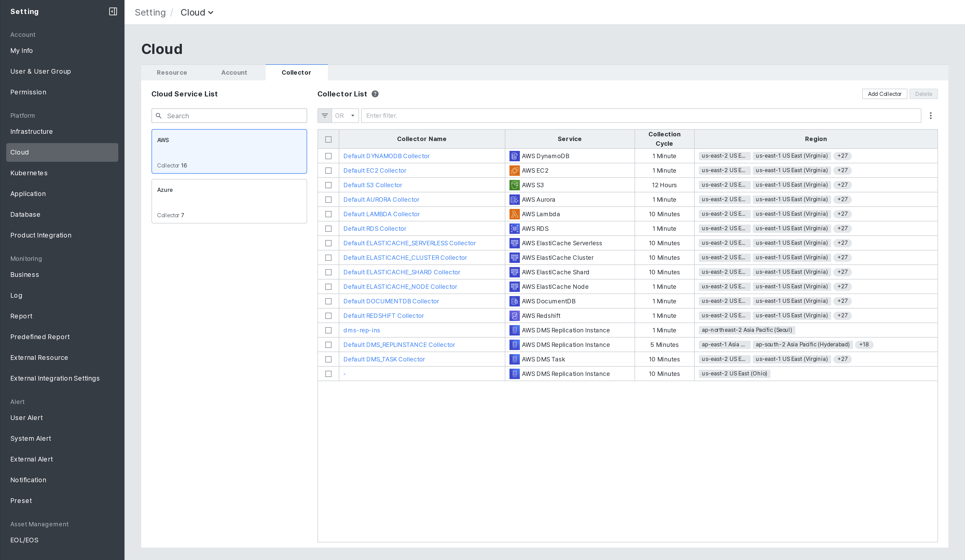Click the ElastiCache Serverless service icon
The width and height of the screenshot is (965, 560).
(x=514, y=243)
